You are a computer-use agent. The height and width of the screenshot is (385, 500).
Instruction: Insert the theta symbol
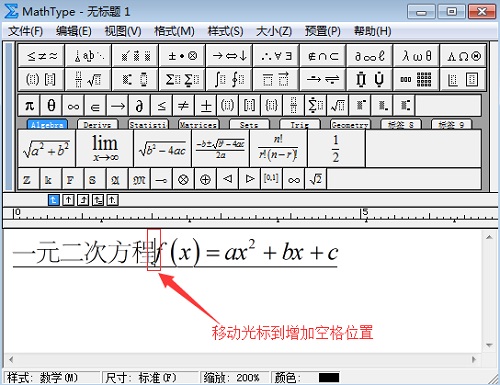(x=51, y=106)
